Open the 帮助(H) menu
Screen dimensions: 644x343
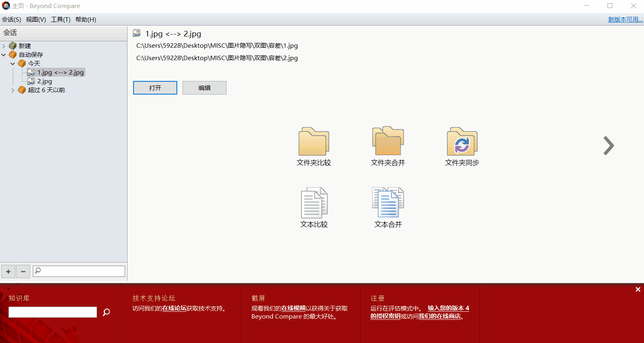[x=86, y=20]
